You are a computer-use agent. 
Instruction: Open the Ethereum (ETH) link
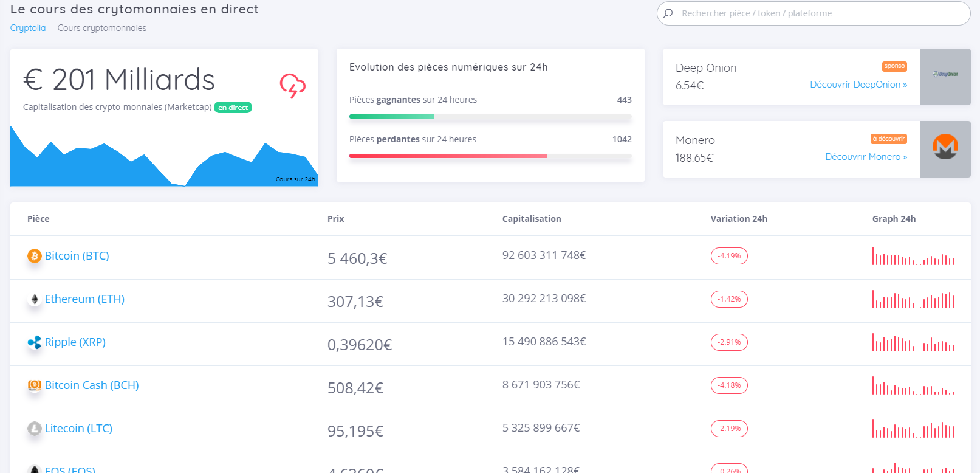coord(84,299)
